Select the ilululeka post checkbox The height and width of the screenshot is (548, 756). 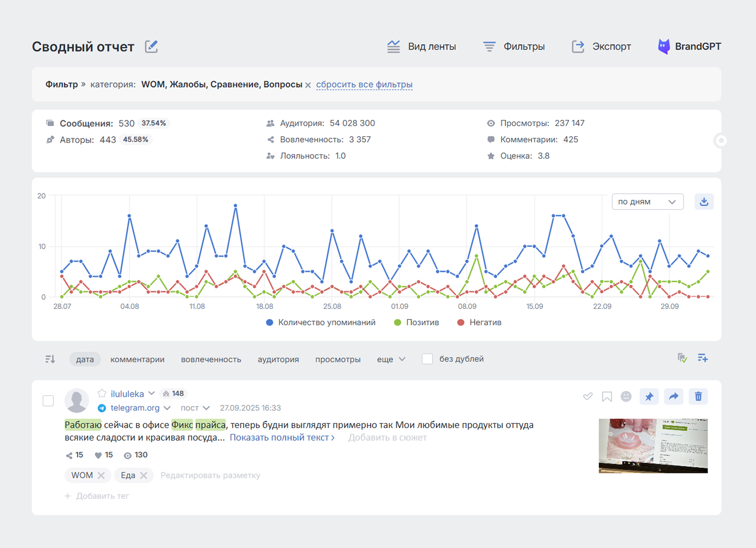click(48, 401)
